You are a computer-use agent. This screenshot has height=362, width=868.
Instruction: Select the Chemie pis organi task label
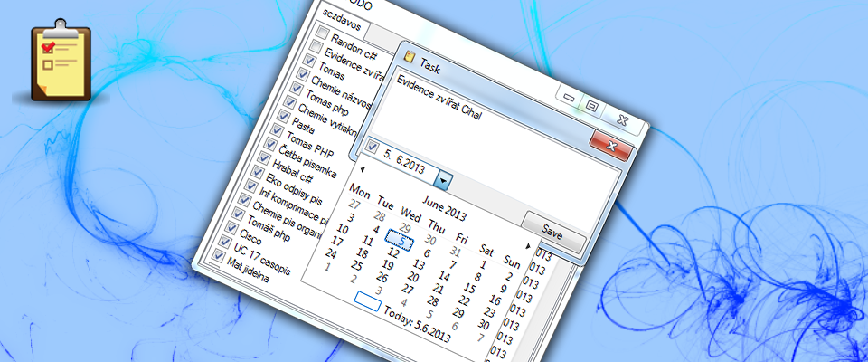coord(287,221)
